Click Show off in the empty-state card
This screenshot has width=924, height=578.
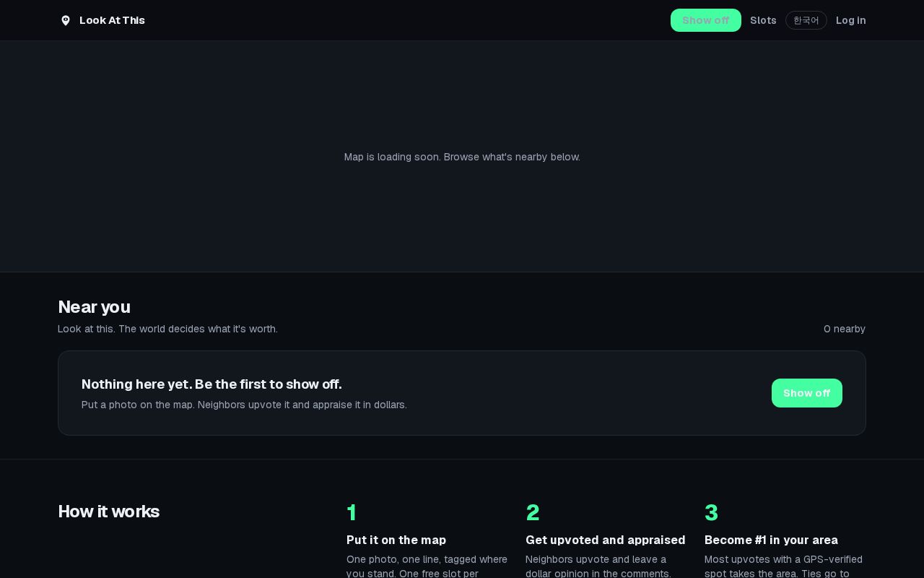[x=806, y=393]
